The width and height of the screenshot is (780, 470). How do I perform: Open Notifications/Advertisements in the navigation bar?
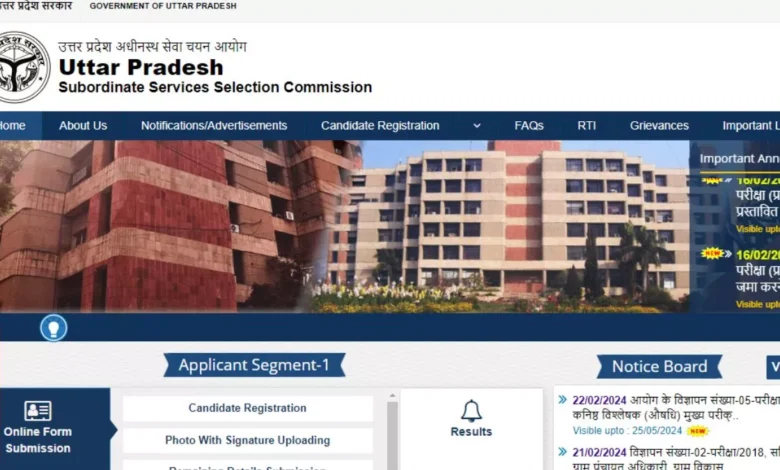pos(214,126)
